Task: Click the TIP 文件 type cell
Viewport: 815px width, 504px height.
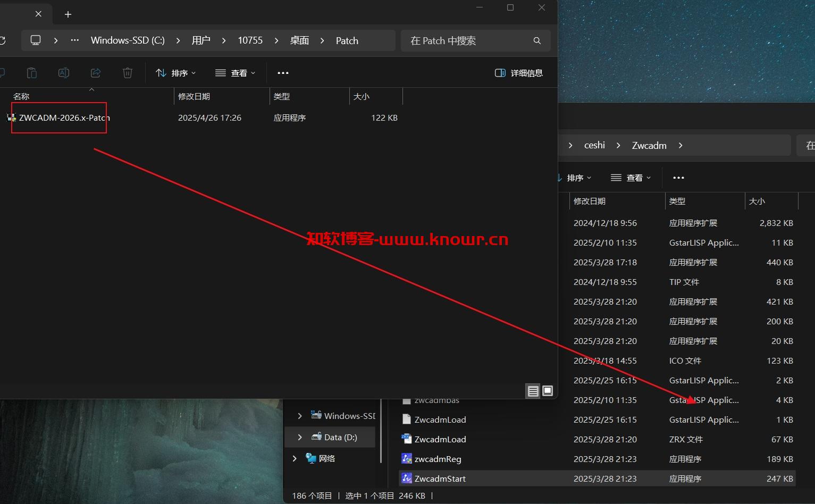Action: pos(684,282)
